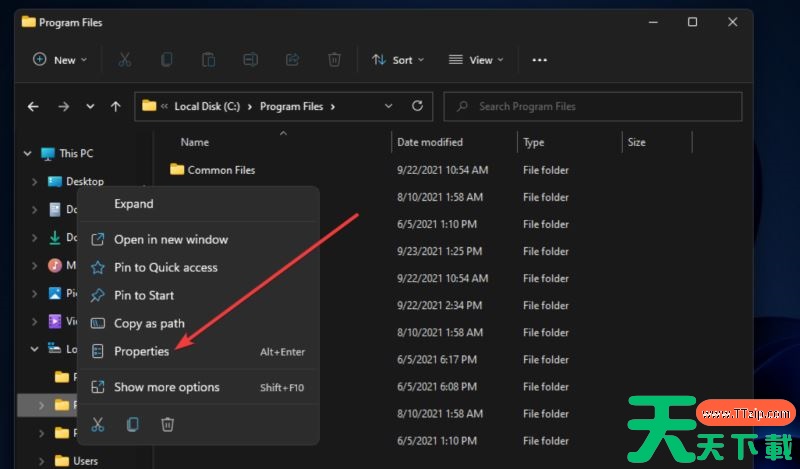
Task: Click the Search Program Files box
Action: click(593, 106)
